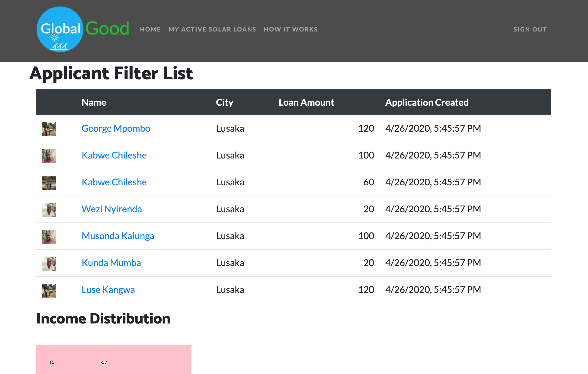Image resolution: width=588 pixels, height=374 pixels.
Task: Click Wezi Nyirenda's photo thumbnail
Action: pyautogui.click(x=49, y=210)
